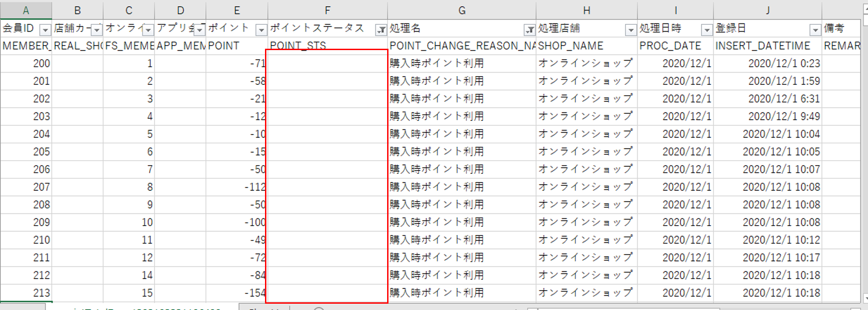868x310 pixels.
Task: Click active filter icon on ポイントステータス
Action: pos(381,30)
